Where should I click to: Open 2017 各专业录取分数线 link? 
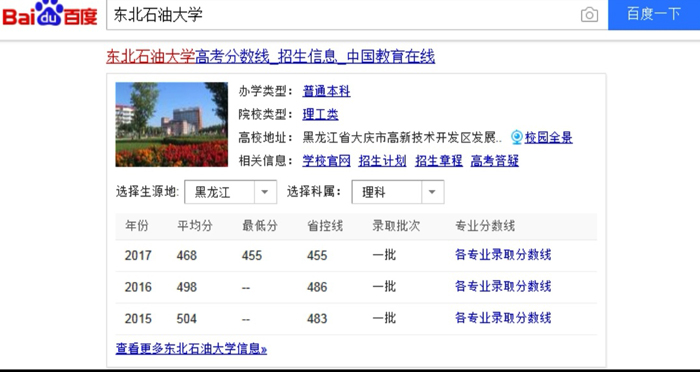[x=503, y=255]
